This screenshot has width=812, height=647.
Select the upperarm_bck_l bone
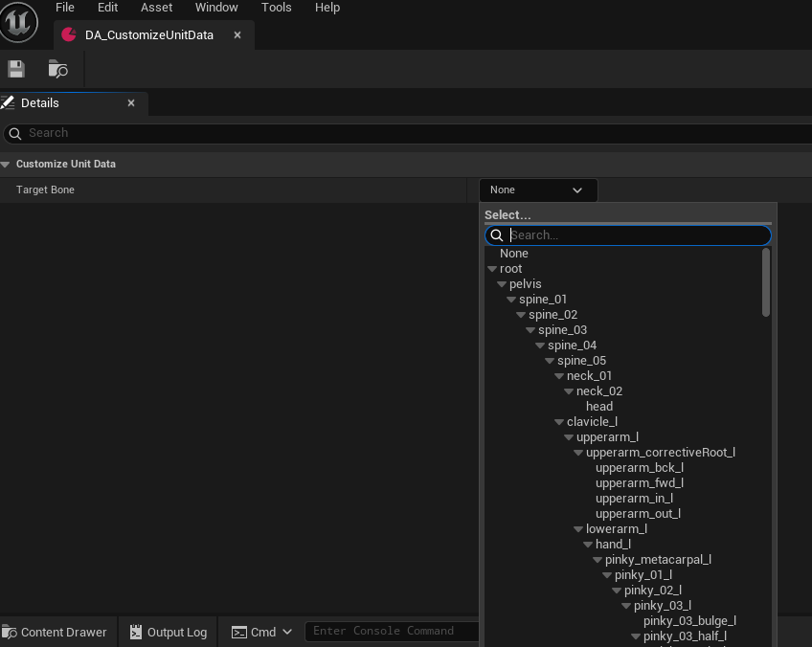[640, 468]
